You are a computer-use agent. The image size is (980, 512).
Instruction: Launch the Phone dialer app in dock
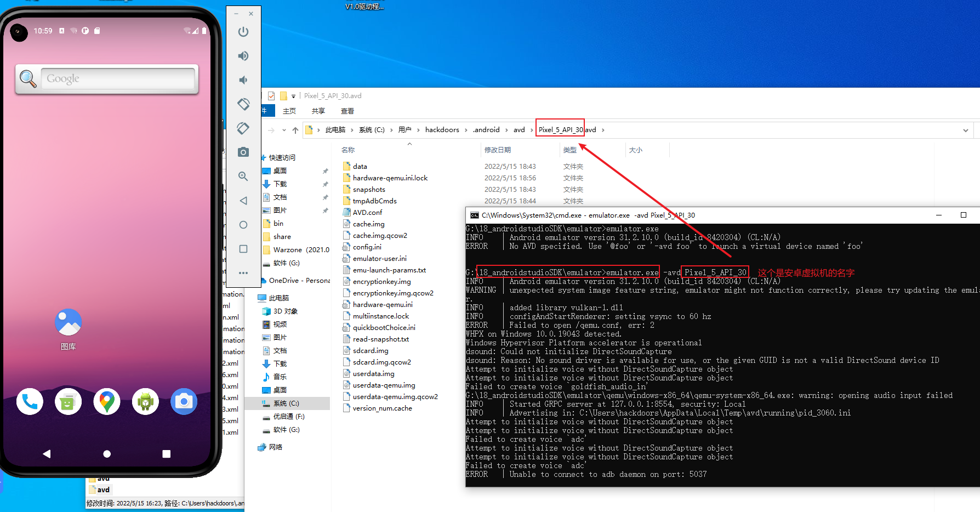tap(30, 402)
